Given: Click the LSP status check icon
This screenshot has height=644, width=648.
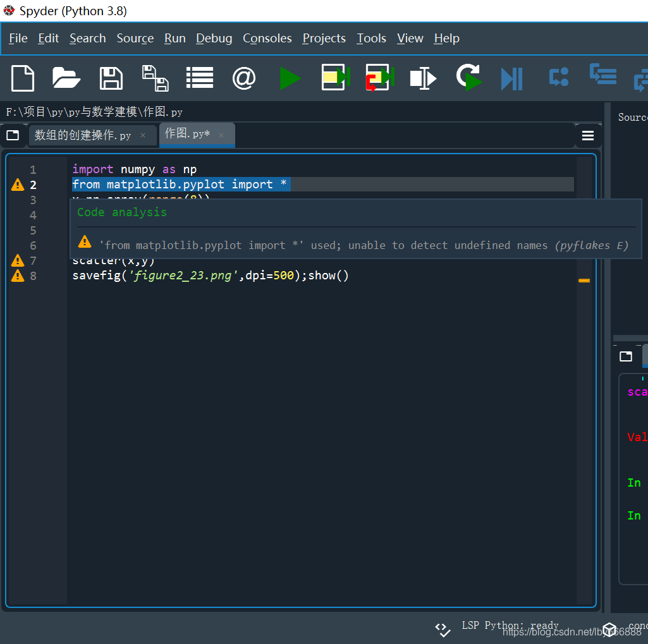Looking at the screenshot, I should (443, 629).
